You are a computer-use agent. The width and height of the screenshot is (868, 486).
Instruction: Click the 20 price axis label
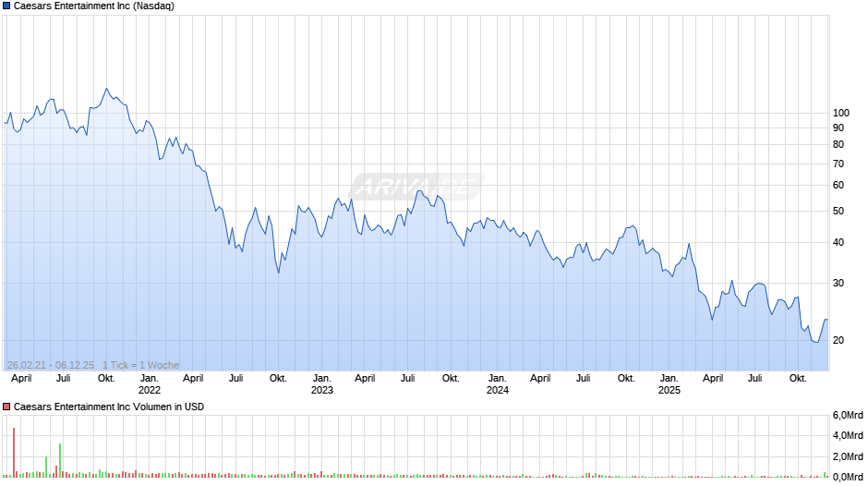(x=838, y=340)
